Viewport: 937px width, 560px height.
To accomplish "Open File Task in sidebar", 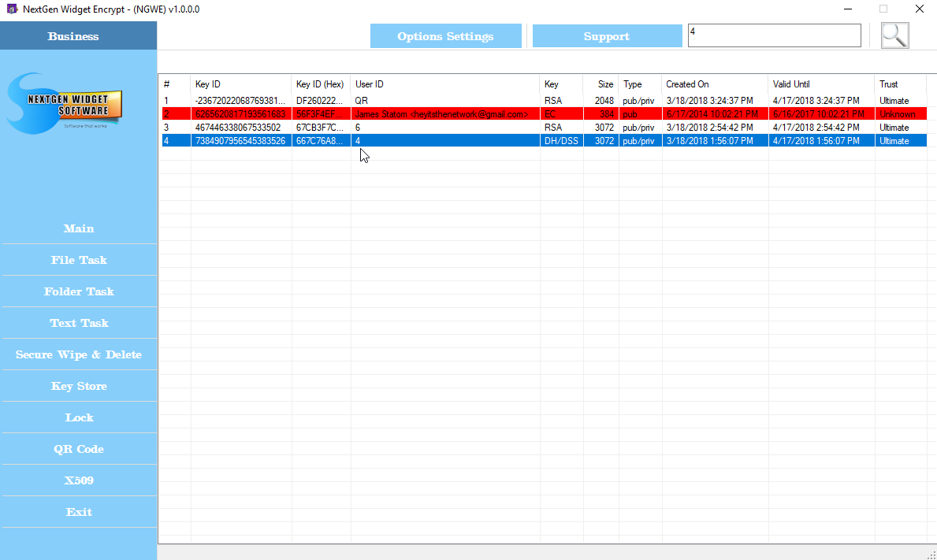I will pyautogui.click(x=79, y=260).
